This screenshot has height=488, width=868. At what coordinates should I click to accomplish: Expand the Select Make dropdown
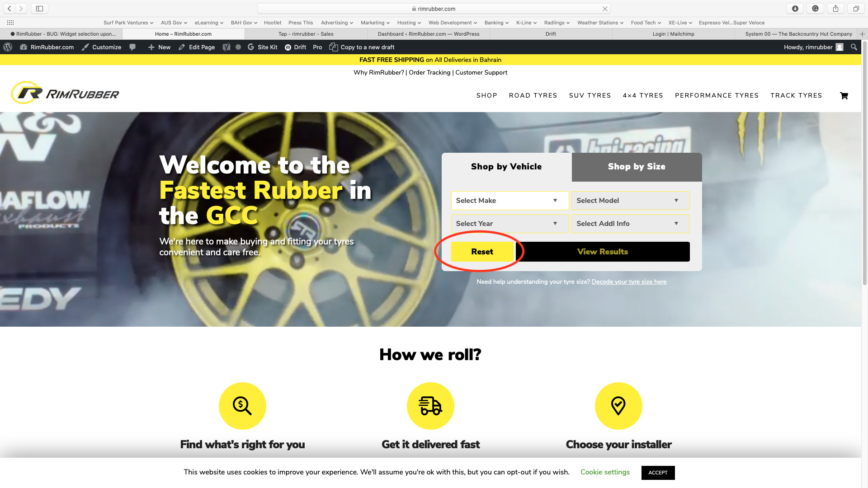(x=510, y=201)
